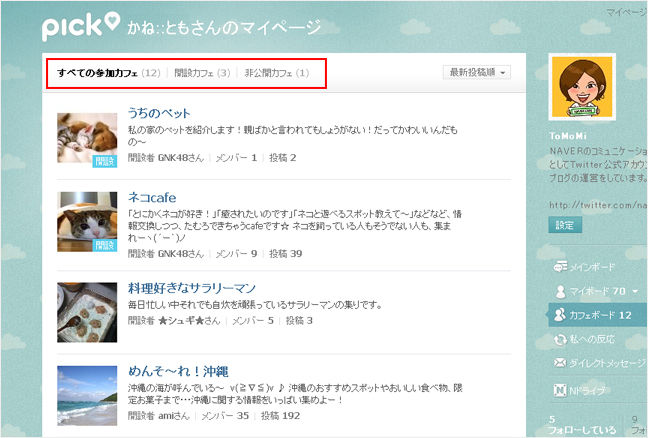The image size is (648, 438).
Task: Click the 設定 settings button
Action: [x=565, y=225]
